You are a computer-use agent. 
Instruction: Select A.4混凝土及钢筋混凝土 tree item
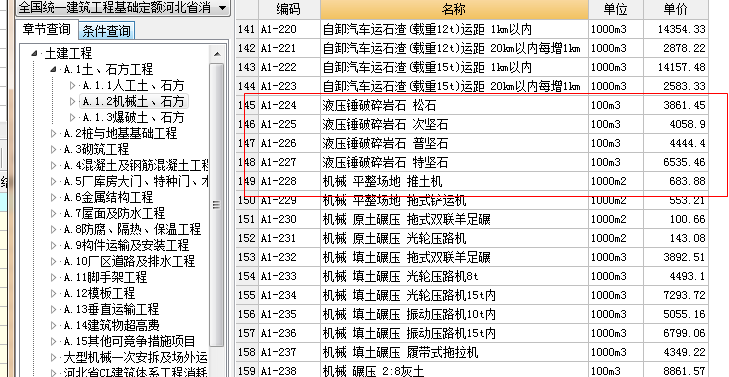pyautogui.click(x=136, y=165)
